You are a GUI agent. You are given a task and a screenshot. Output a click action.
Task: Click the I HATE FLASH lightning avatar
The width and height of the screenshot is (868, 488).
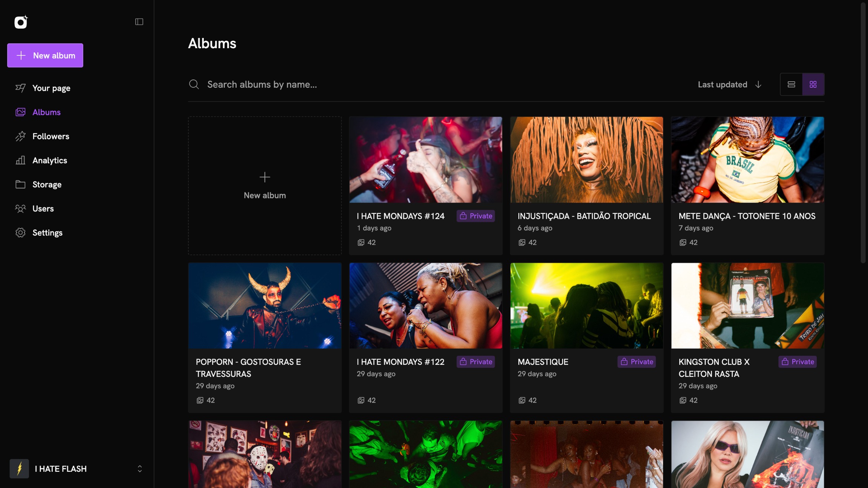tap(19, 469)
